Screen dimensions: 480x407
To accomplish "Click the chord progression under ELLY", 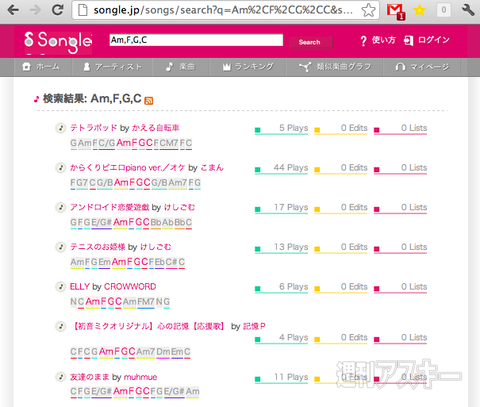I will (120, 302).
